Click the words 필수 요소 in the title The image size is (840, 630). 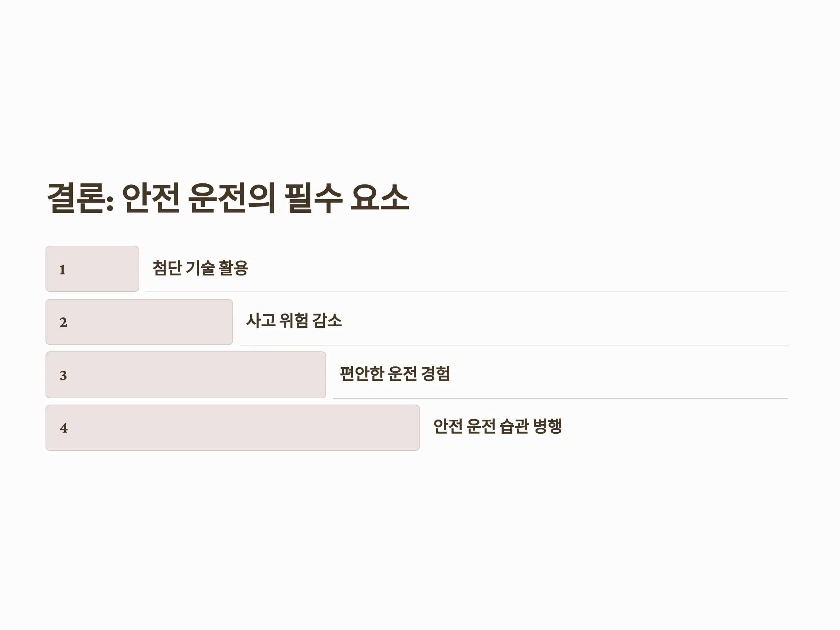coord(347,198)
